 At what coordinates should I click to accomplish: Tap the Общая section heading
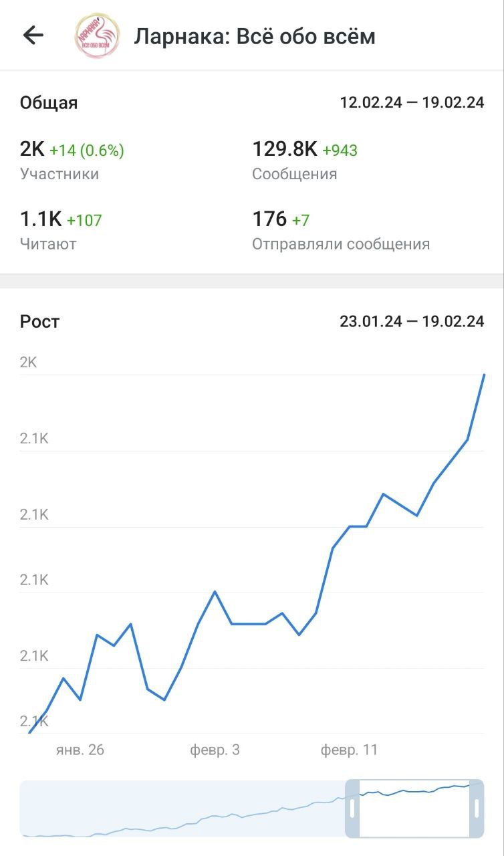click(x=49, y=103)
